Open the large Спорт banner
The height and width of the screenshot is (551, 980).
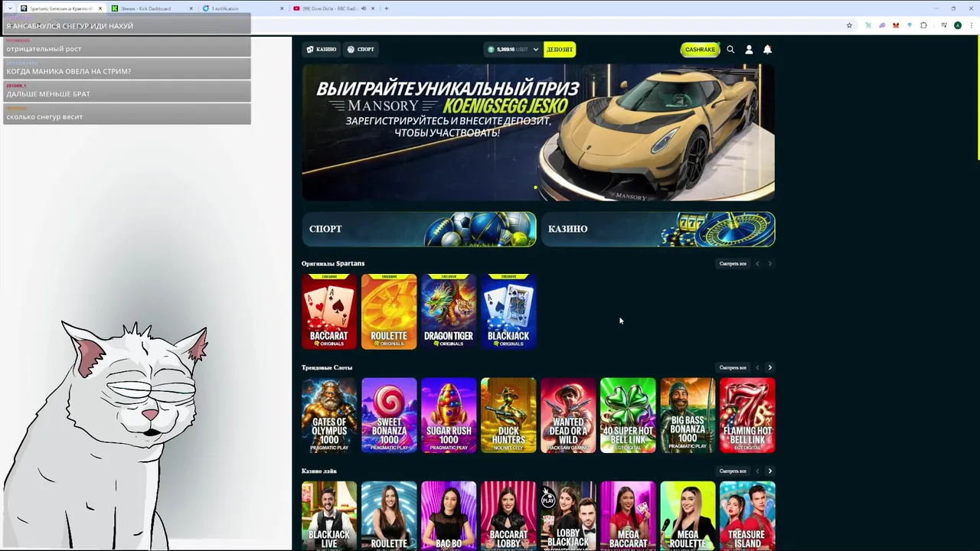click(419, 229)
